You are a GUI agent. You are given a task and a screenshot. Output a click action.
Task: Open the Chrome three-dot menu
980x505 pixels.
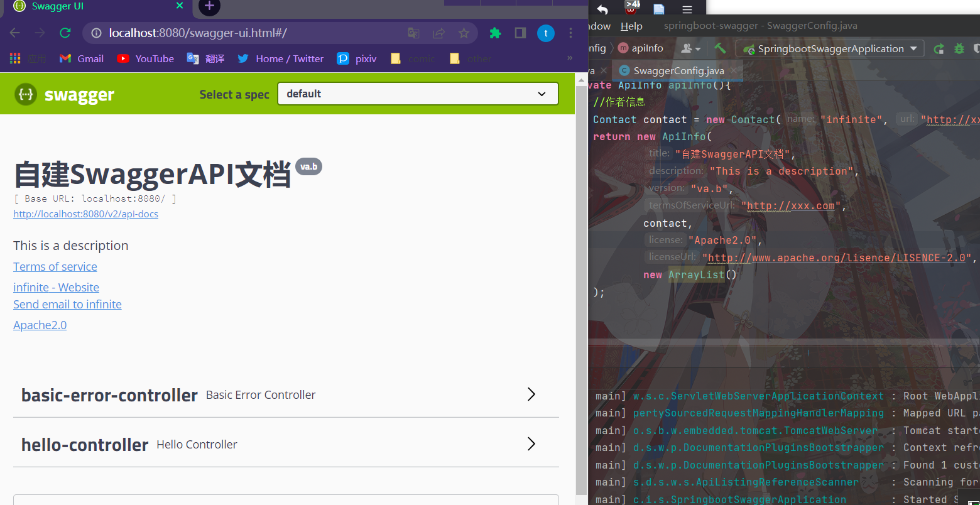570,33
